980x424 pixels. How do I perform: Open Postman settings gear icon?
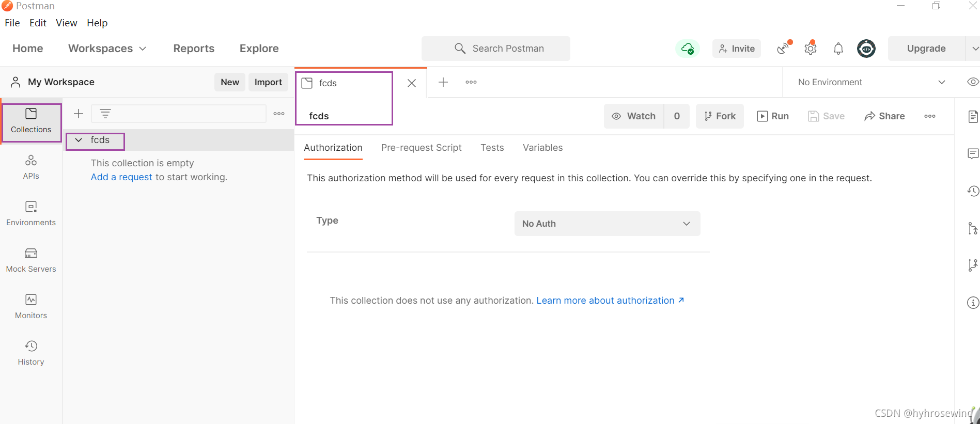(811, 49)
